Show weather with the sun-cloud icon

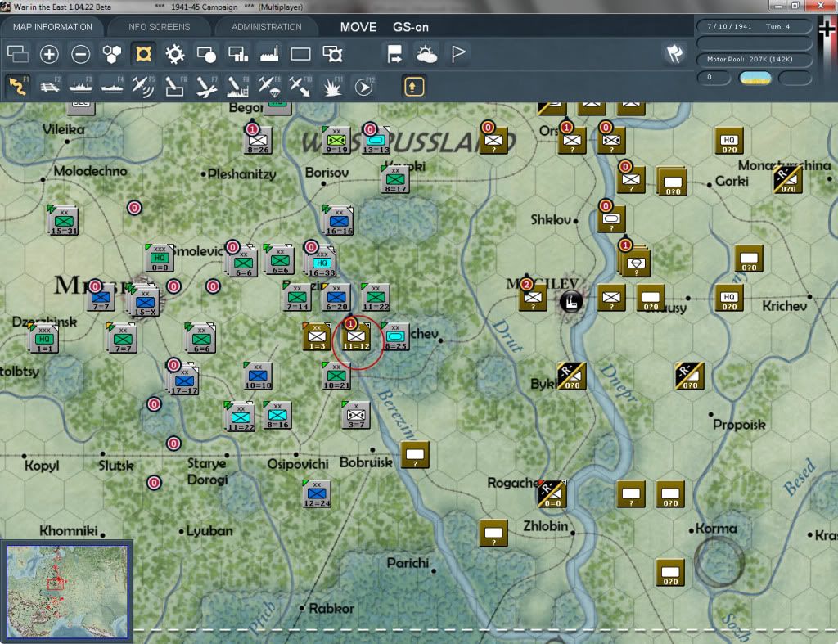point(426,54)
